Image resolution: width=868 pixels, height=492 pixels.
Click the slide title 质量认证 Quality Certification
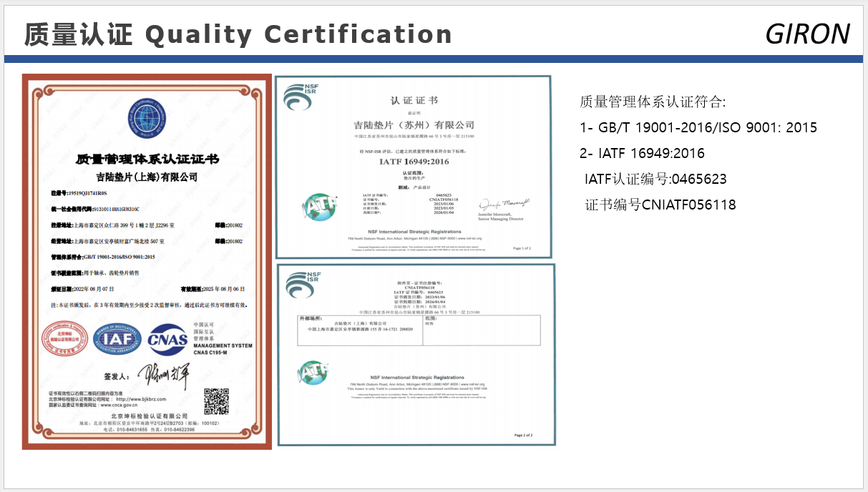coord(238,34)
